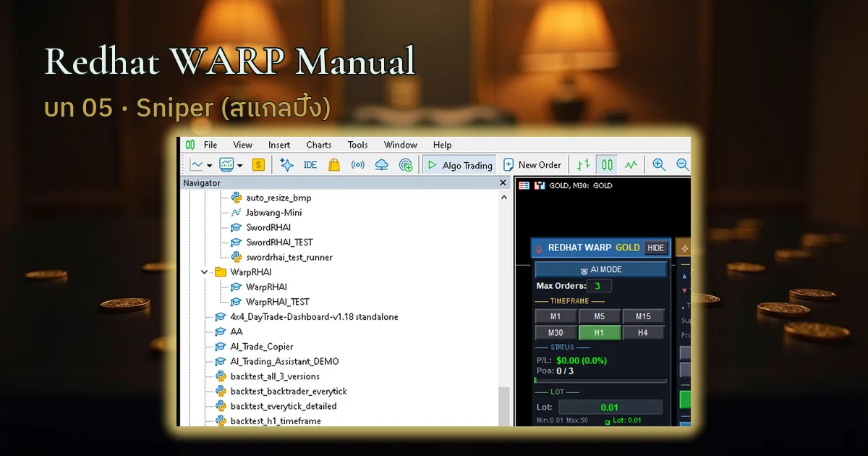Open the File menu
The width and height of the screenshot is (868, 456).
(210, 145)
